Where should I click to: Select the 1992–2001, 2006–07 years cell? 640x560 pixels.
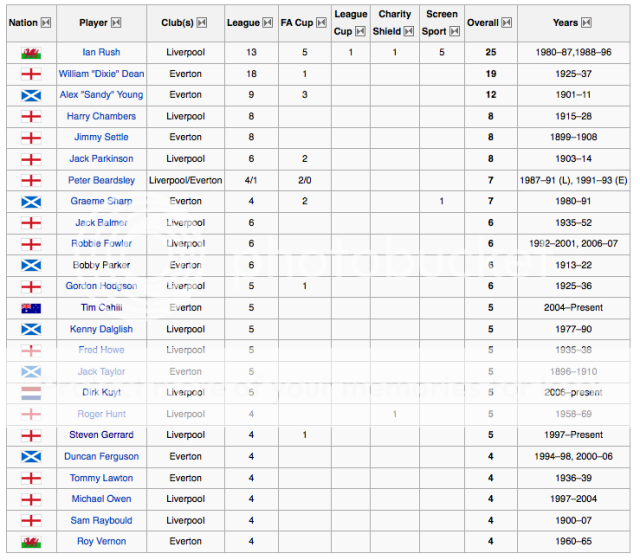pos(573,244)
